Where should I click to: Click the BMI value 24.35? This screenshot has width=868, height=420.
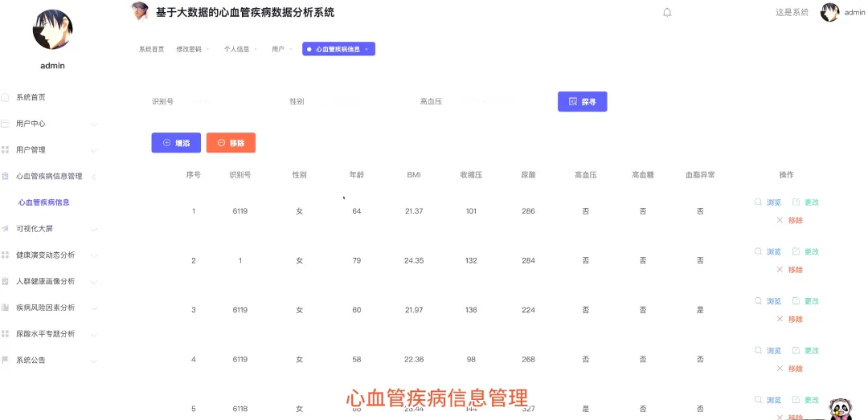point(414,261)
